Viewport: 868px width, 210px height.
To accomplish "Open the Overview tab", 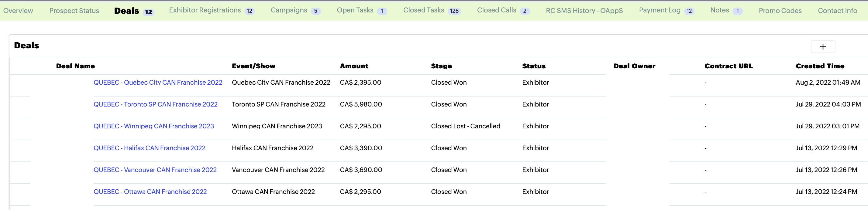I will click(18, 11).
